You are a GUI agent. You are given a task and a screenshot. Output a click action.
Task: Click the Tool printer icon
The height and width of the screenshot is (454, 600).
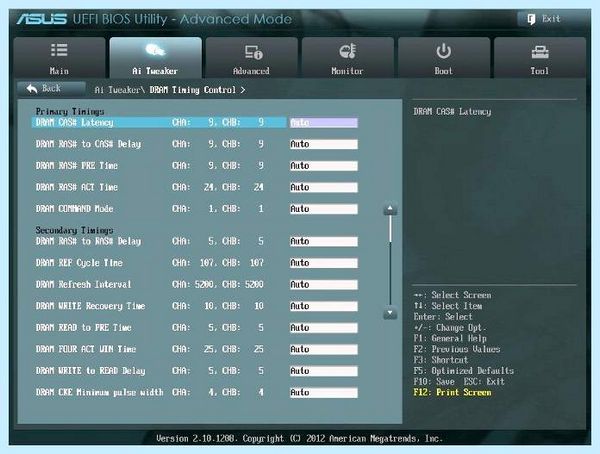pyautogui.click(x=540, y=52)
